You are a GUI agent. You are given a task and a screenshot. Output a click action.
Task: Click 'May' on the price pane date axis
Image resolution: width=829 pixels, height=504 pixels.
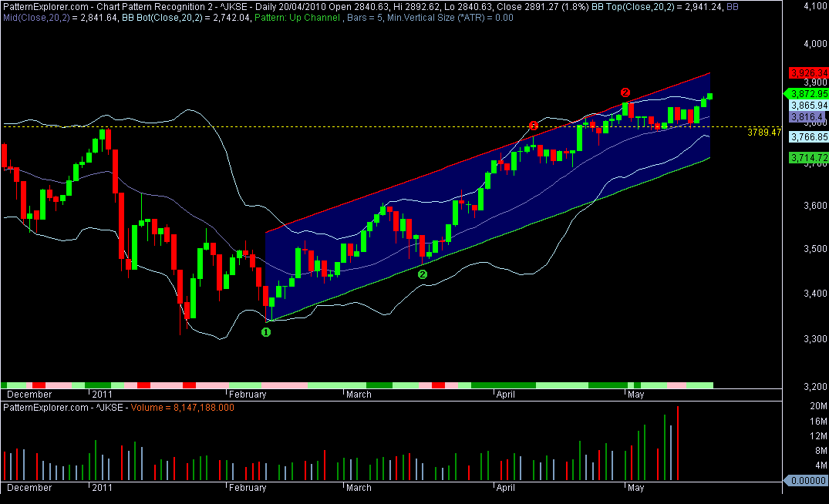(636, 394)
